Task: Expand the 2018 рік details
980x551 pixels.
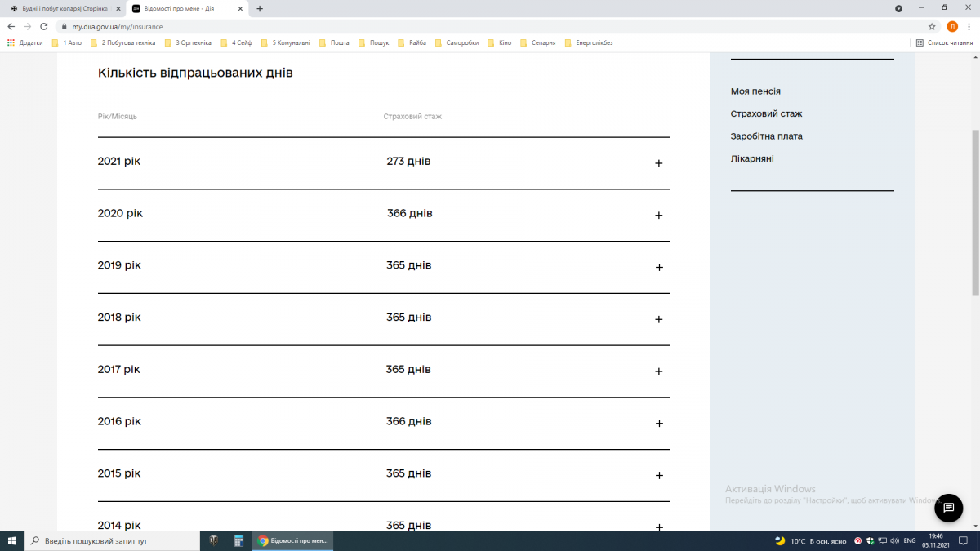Action: pos(658,319)
